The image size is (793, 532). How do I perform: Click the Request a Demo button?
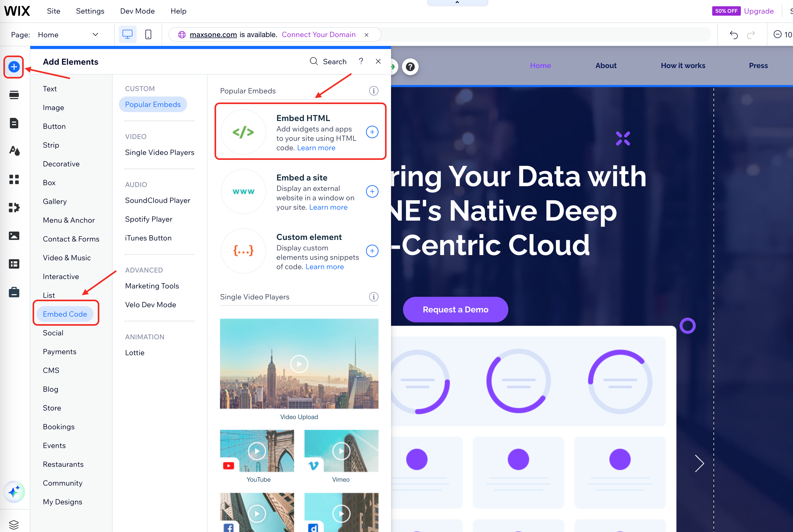pos(455,310)
